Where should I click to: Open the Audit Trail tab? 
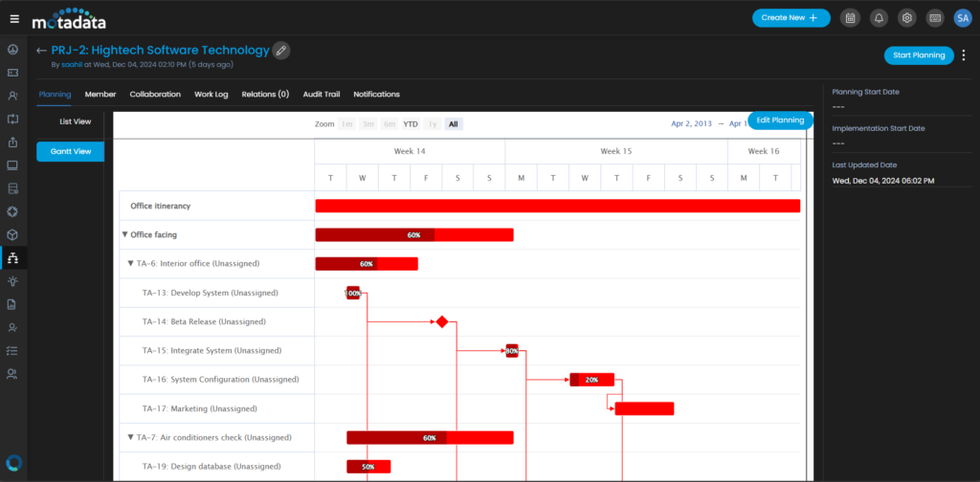click(322, 95)
